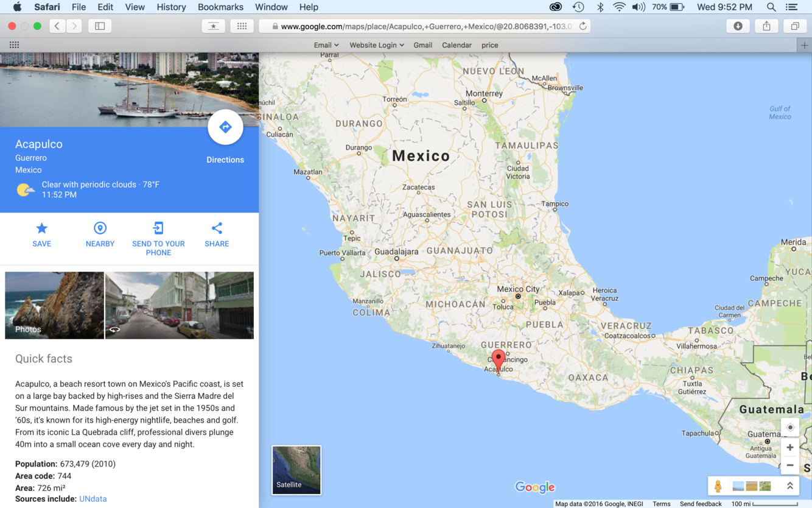Click the map scale bar
This screenshot has width=812, height=508.
pyautogui.click(x=765, y=504)
